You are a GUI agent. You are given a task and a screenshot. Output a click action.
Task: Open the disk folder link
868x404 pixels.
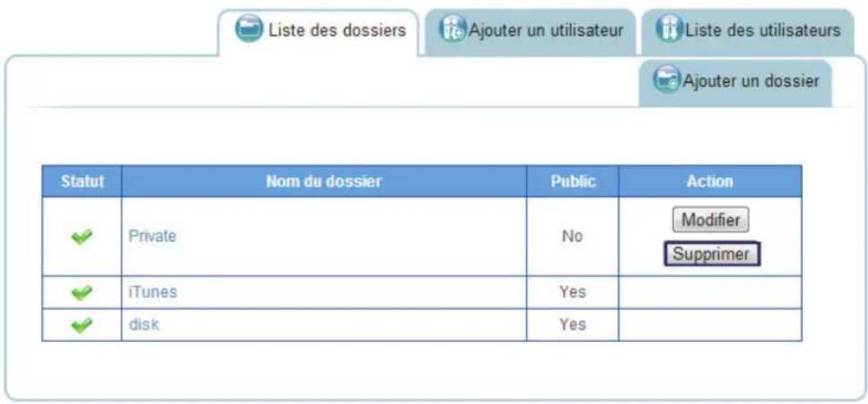(143, 325)
